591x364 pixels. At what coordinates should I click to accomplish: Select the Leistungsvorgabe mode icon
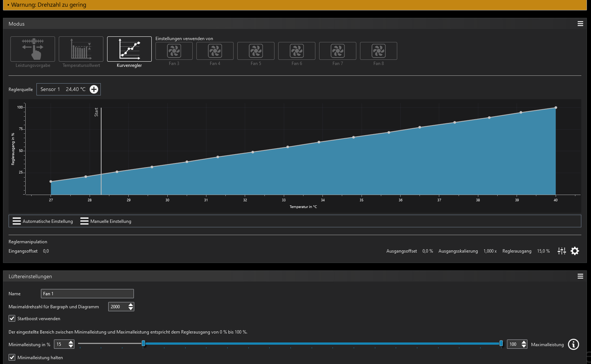point(33,49)
